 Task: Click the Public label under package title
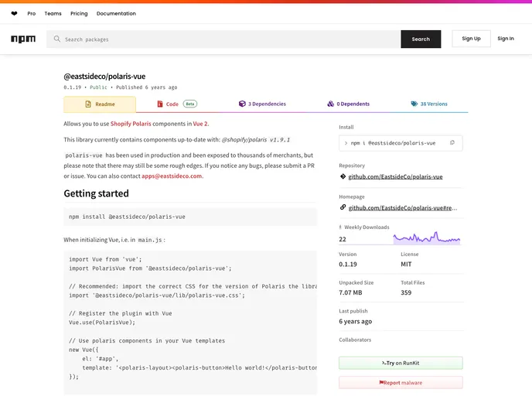(98, 87)
